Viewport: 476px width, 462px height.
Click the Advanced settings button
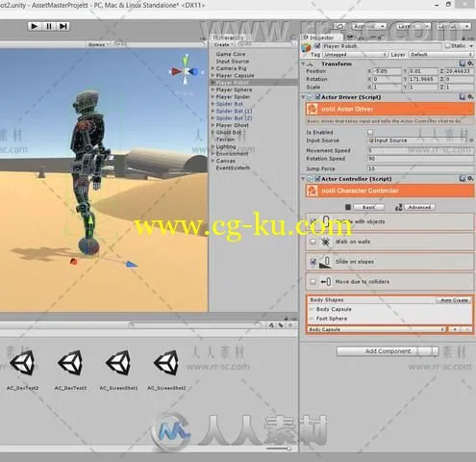click(x=419, y=207)
